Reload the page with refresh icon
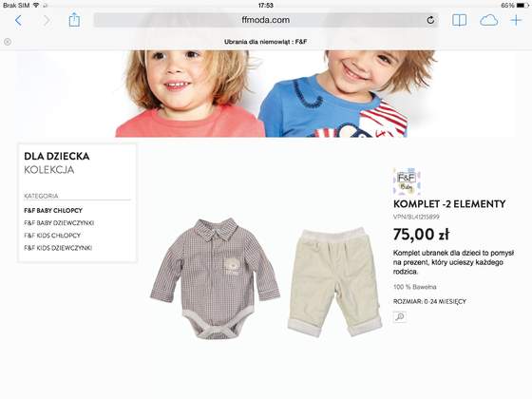This screenshot has height=399, width=532. coord(430,20)
